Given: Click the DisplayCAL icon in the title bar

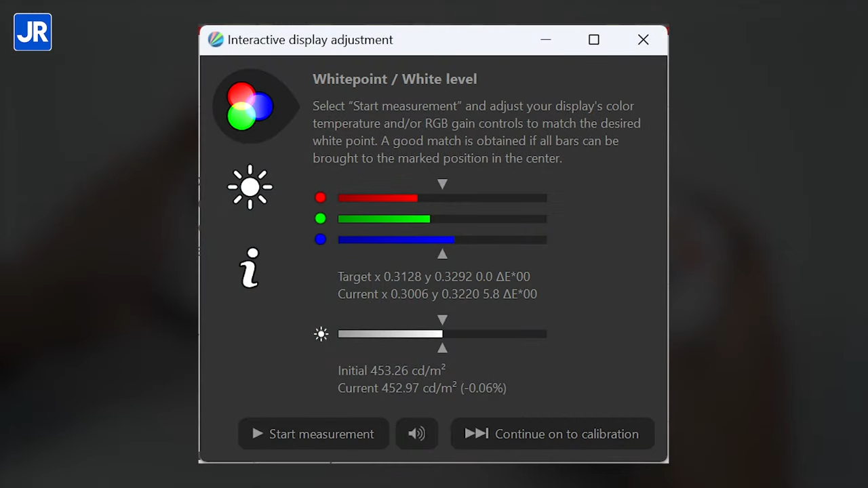Looking at the screenshot, I should [x=216, y=40].
